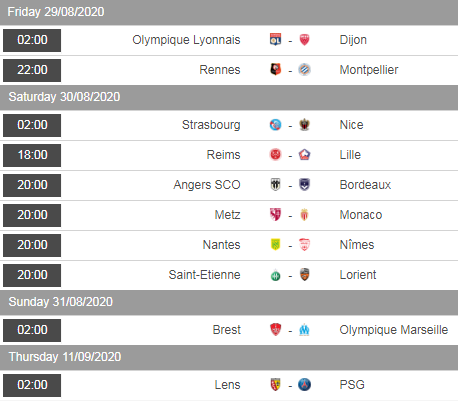Click the Lorient team name
The image size is (458, 401).
click(x=358, y=275)
